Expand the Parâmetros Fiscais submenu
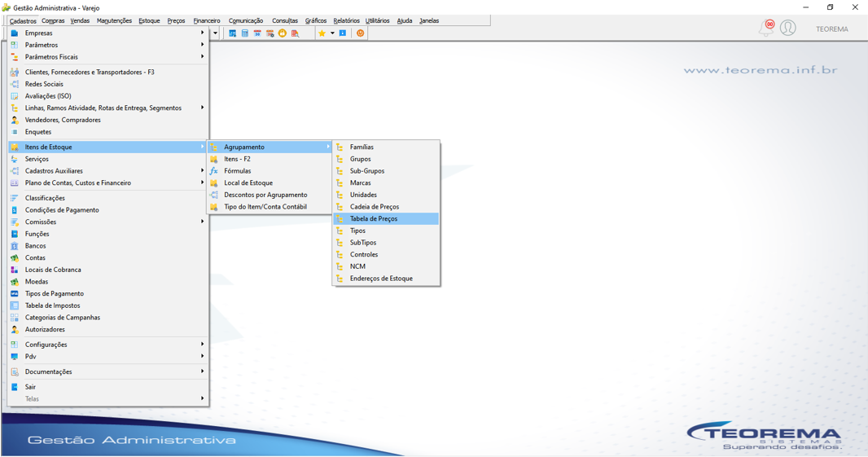The image size is (868, 457). (108, 57)
